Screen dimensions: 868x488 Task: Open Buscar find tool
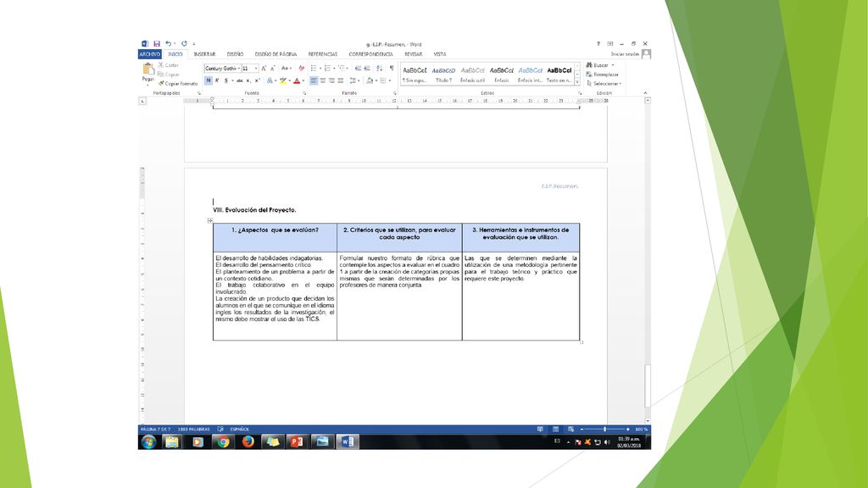[600, 65]
